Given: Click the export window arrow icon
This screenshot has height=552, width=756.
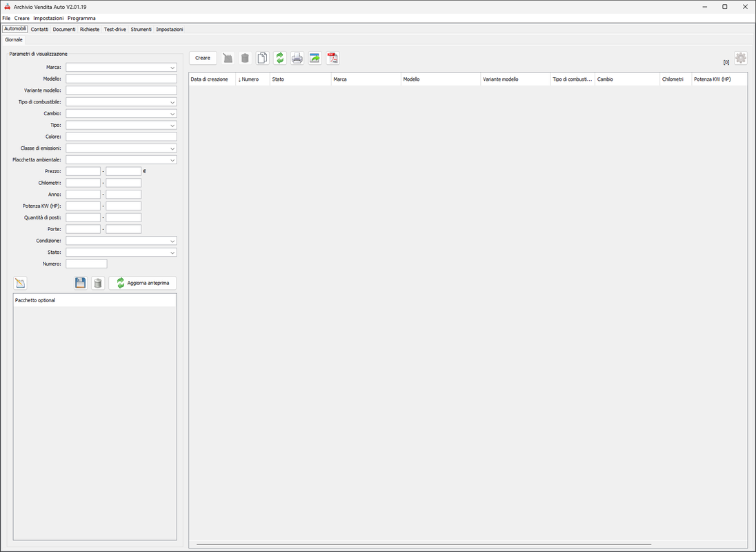Looking at the screenshot, I should [x=315, y=59].
